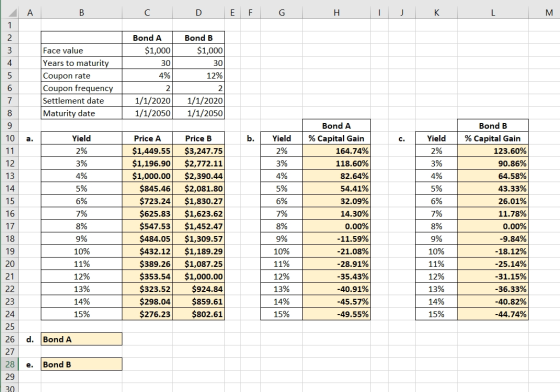The height and width of the screenshot is (392, 560).
Task: Select the Price B value $3,247.75
Action: coord(199,151)
